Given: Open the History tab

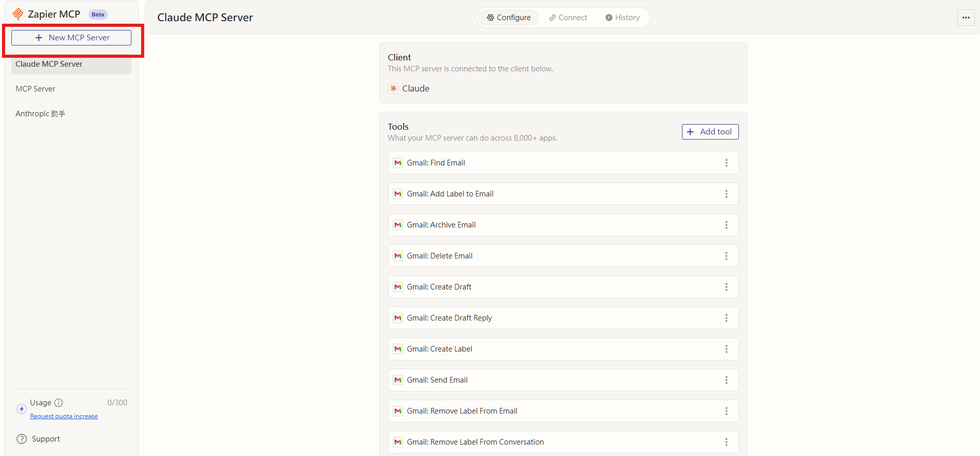Looking at the screenshot, I should click(622, 18).
